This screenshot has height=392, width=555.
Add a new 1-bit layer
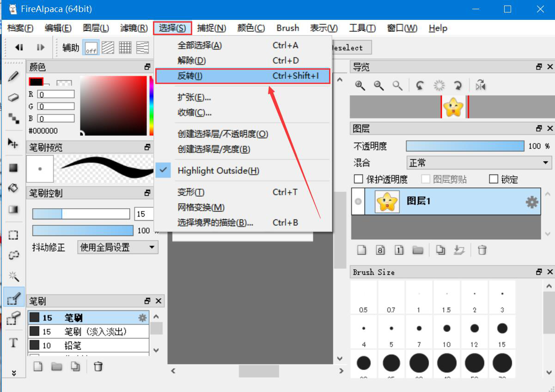tap(399, 250)
